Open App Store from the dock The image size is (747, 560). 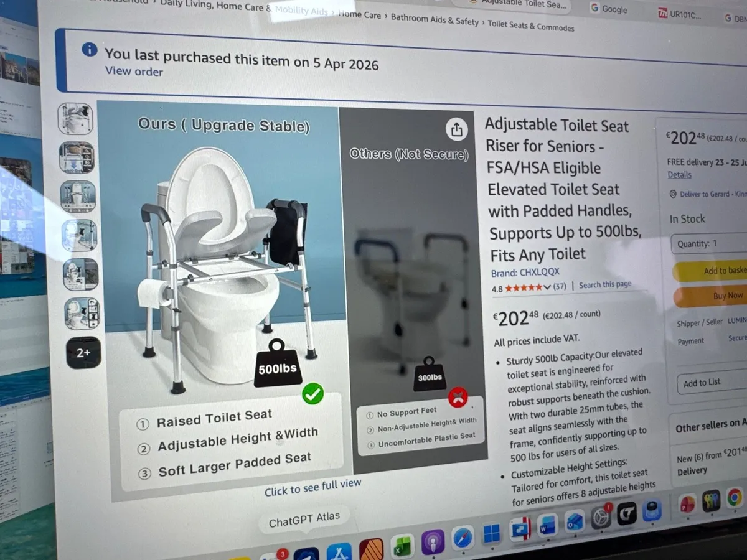339,553
